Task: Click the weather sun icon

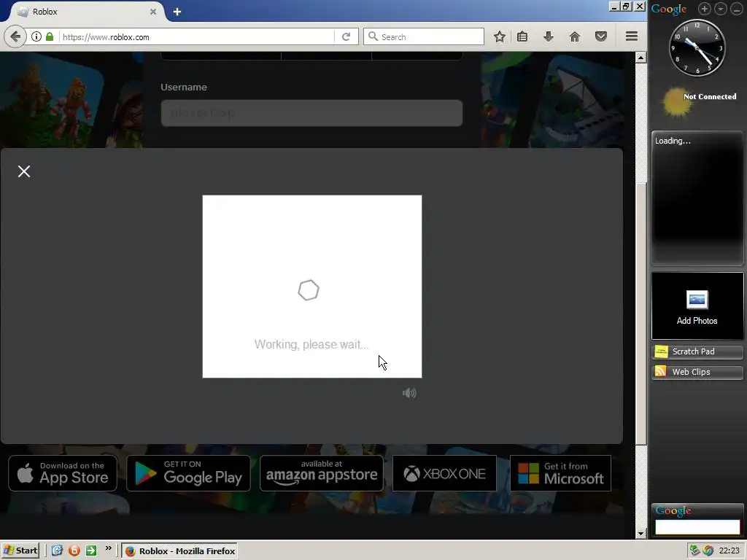Action: pyautogui.click(x=676, y=102)
